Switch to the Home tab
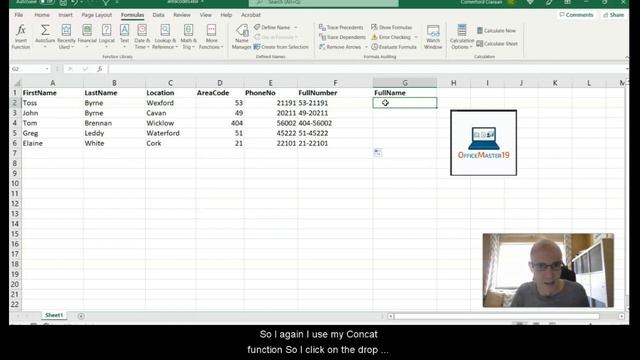Image resolution: width=640 pixels, height=360 pixels. [42, 15]
